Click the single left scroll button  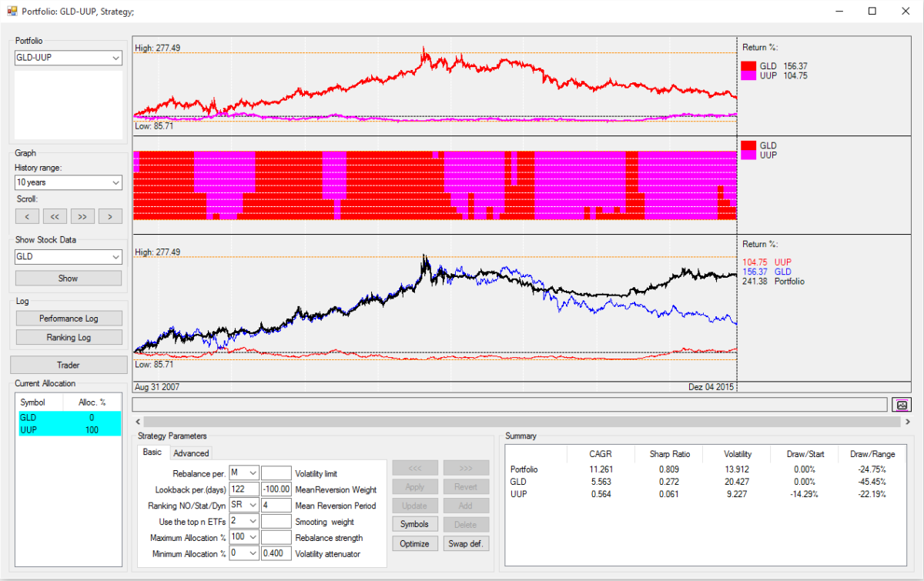pos(27,216)
